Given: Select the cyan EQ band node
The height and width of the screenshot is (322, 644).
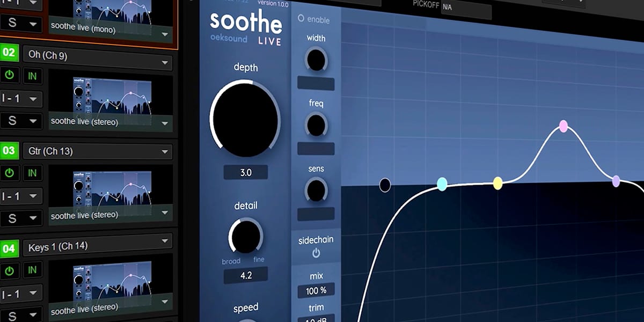Looking at the screenshot, I should coord(442,184).
